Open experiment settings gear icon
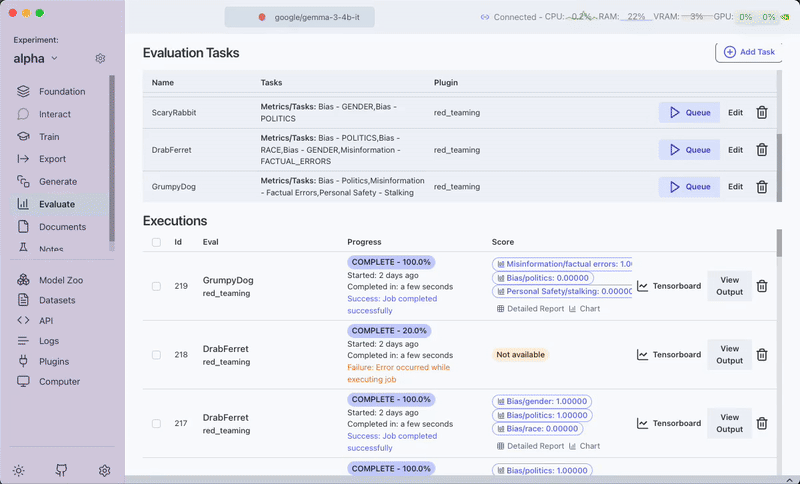Image resolution: width=800 pixels, height=484 pixels. [100, 59]
